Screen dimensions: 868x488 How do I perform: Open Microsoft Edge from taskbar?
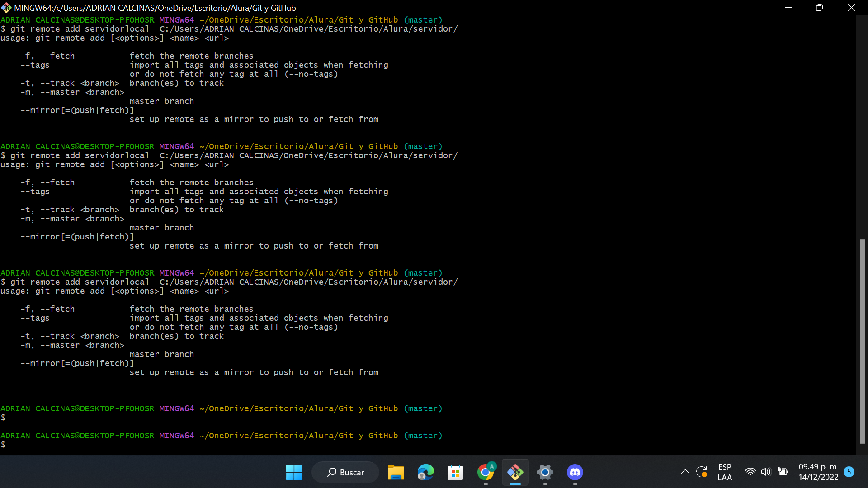click(425, 472)
